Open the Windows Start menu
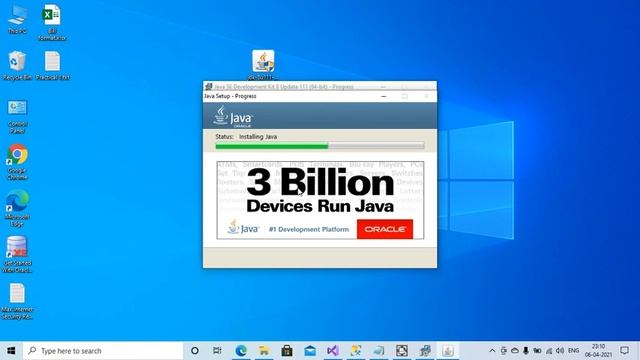Image resolution: width=640 pixels, height=360 pixels. [11, 351]
